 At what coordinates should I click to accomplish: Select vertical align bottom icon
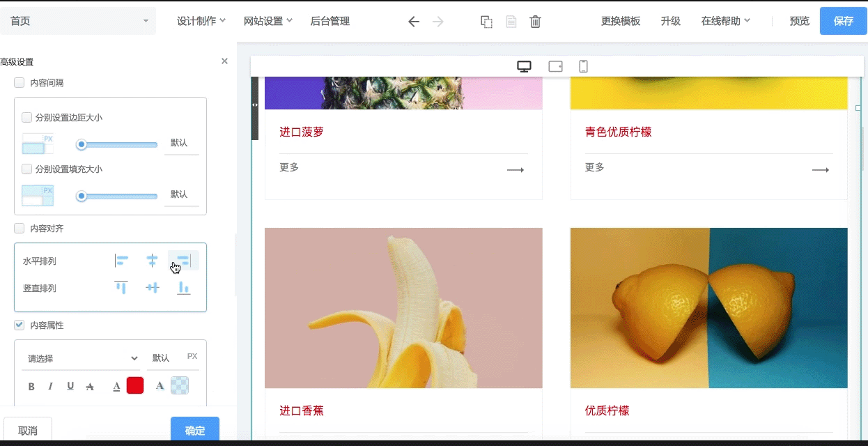183,288
